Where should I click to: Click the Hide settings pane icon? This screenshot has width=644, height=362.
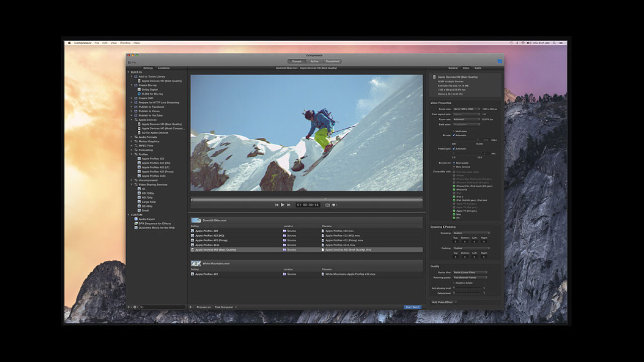pyautogui.click(x=130, y=62)
